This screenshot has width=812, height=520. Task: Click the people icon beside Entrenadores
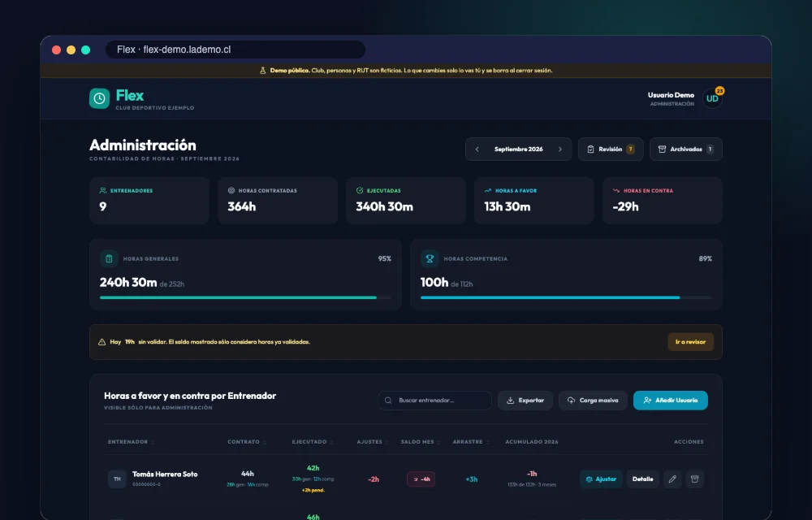pos(102,191)
